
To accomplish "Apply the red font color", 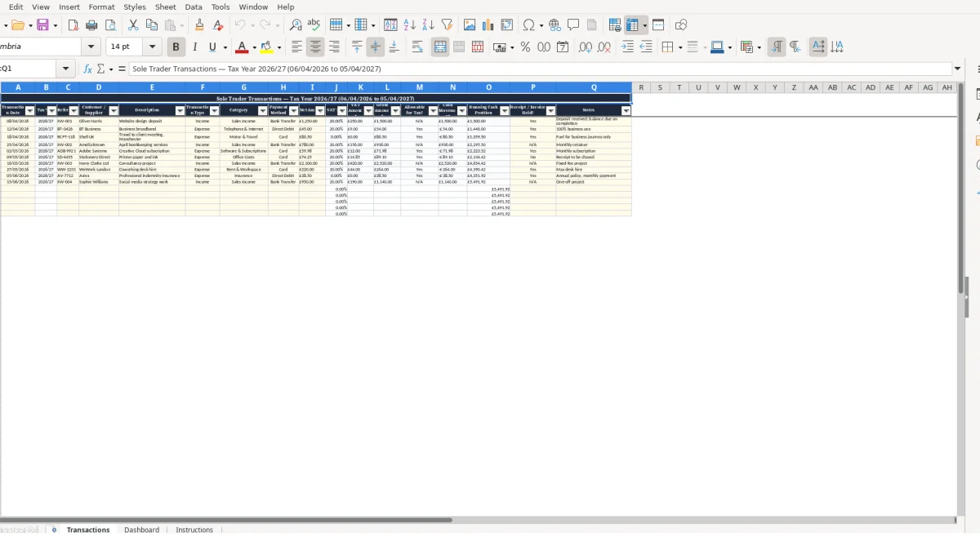I will pyautogui.click(x=241, y=47).
